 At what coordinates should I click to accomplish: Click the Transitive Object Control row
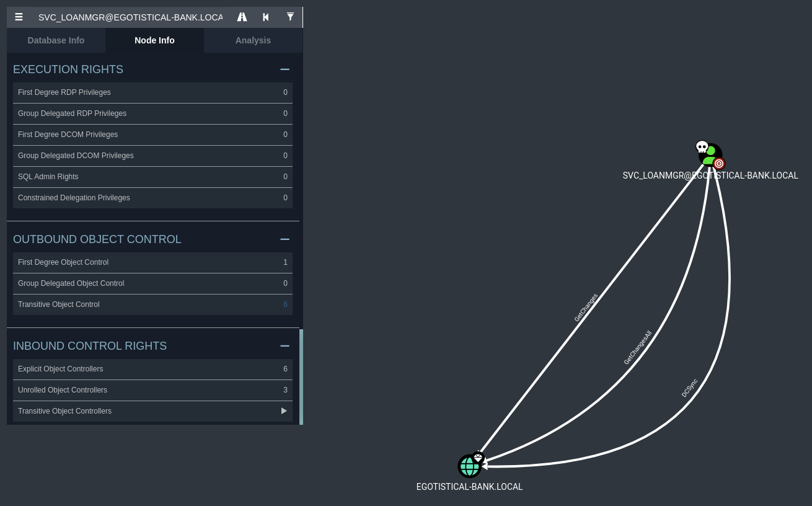point(152,304)
